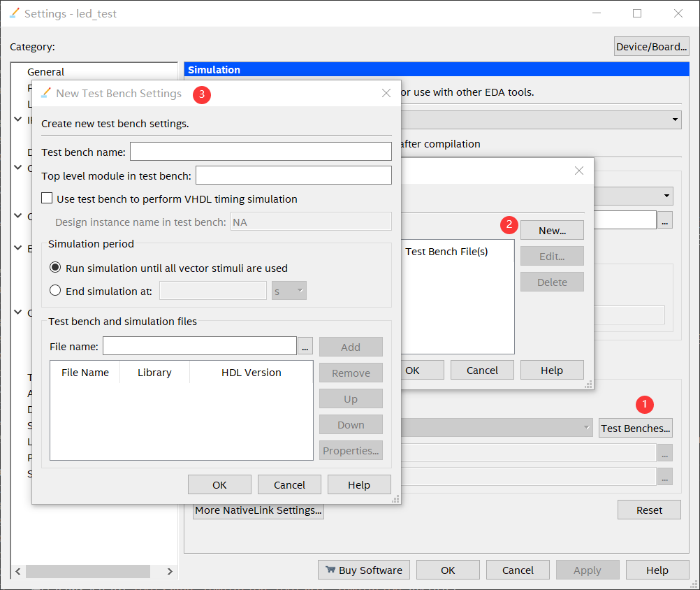Click the HDL Version column header

point(251,373)
